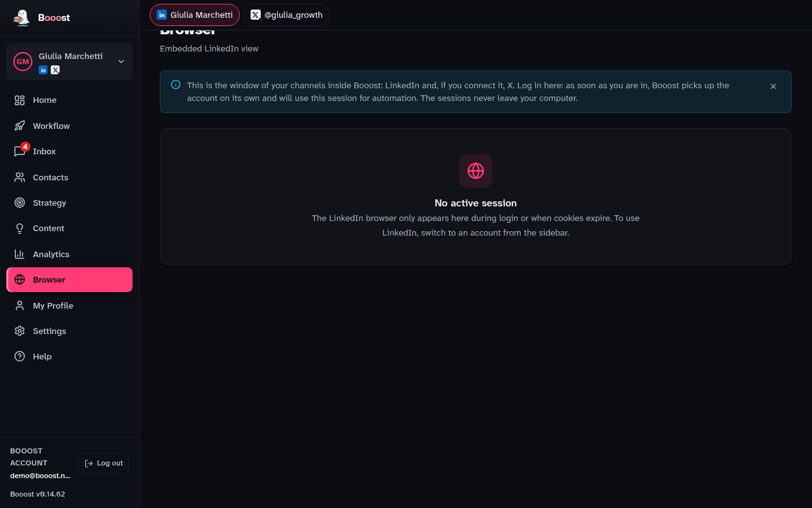Switch to the @giulia_growth X tab

[x=287, y=15]
